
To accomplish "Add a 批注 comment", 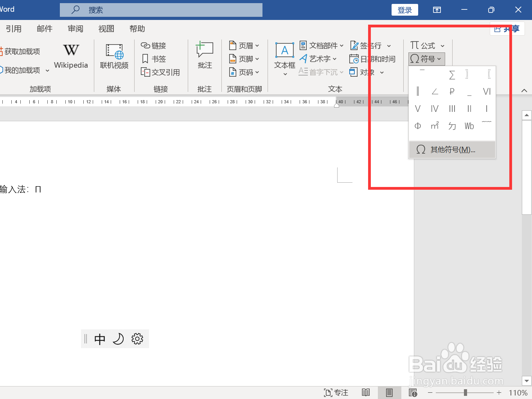I will click(205, 55).
